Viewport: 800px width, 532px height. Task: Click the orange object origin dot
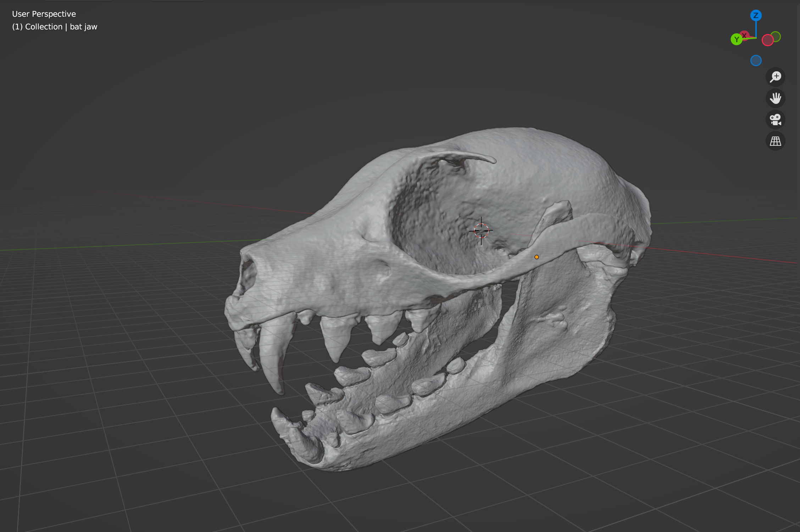click(x=537, y=256)
